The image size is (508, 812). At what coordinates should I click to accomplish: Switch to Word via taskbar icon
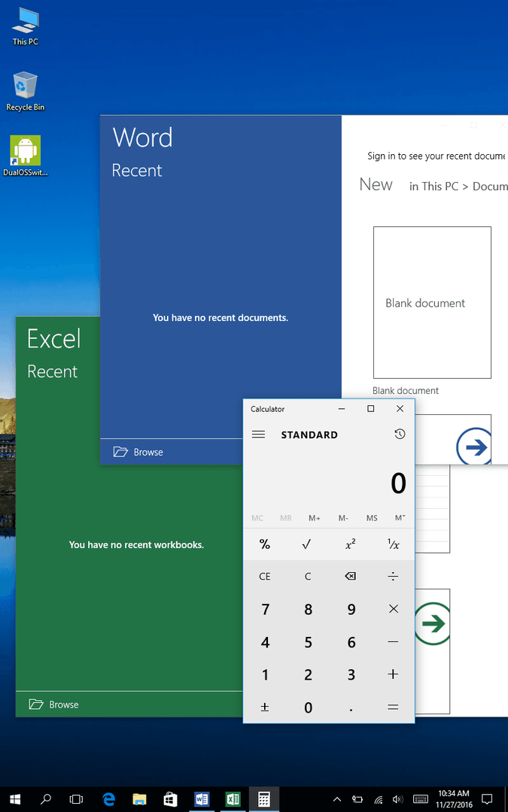click(x=202, y=799)
